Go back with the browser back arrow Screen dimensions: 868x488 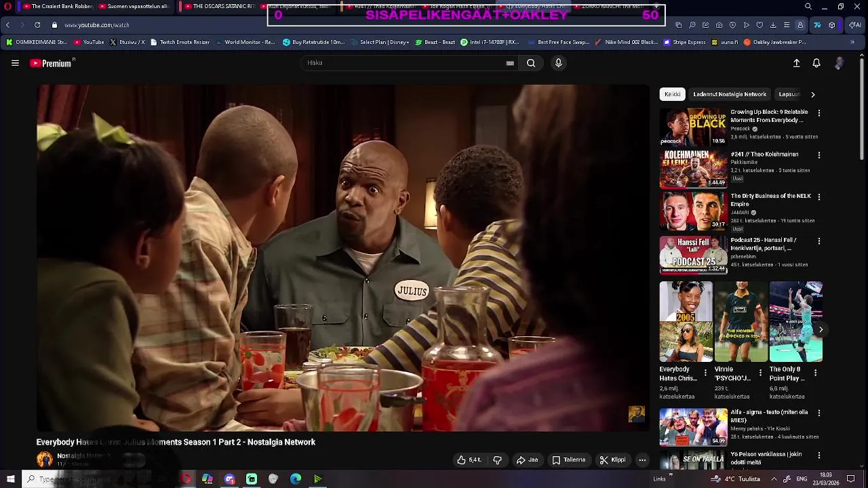coord(7,25)
